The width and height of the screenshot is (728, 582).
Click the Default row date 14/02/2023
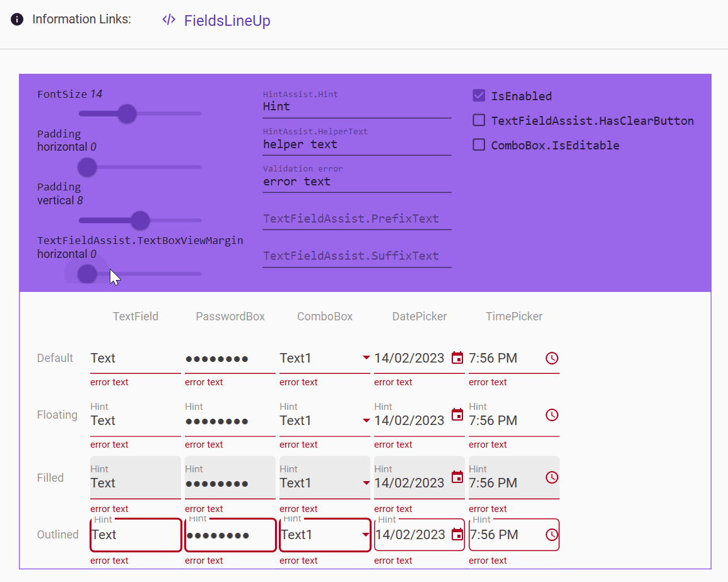click(x=409, y=358)
